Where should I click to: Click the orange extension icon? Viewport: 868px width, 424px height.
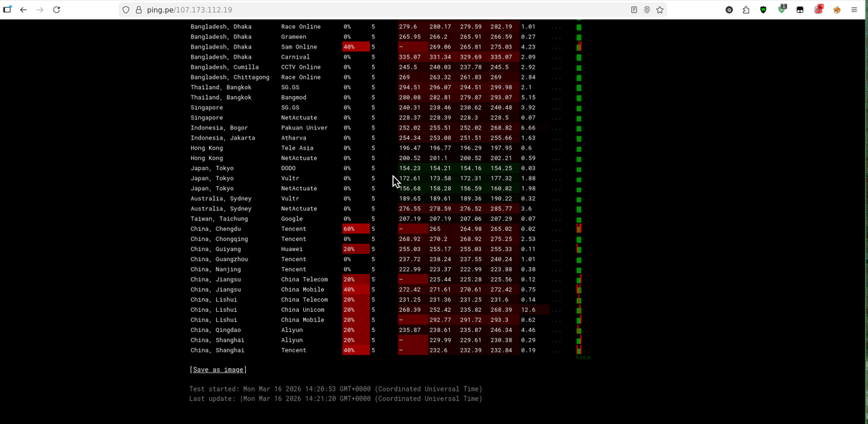coord(836,10)
